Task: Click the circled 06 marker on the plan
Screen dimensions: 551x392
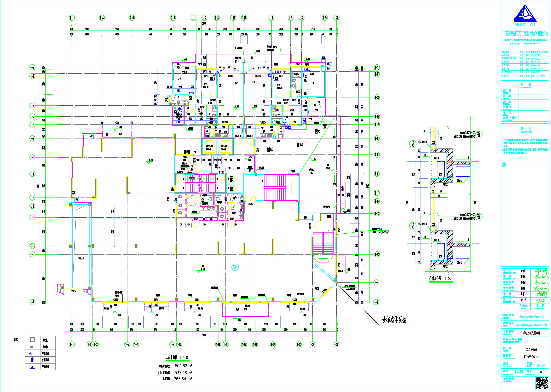Action: click(x=235, y=267)
